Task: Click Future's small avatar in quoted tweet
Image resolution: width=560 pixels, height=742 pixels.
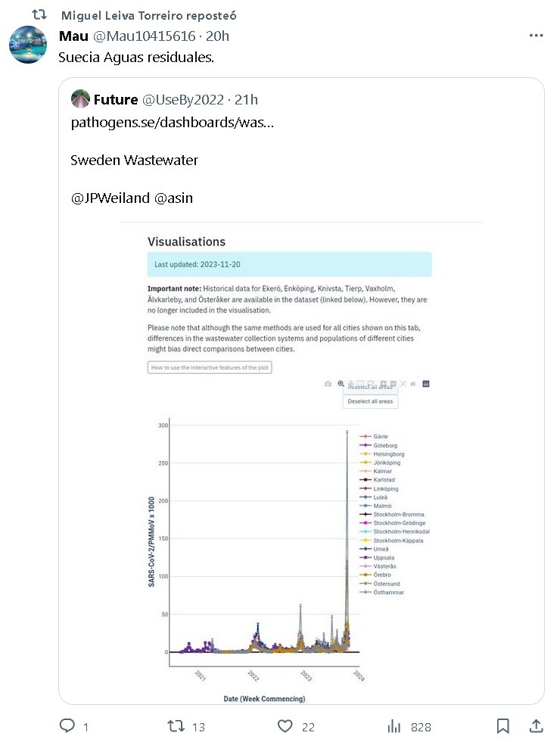Action: coord(80,99)
